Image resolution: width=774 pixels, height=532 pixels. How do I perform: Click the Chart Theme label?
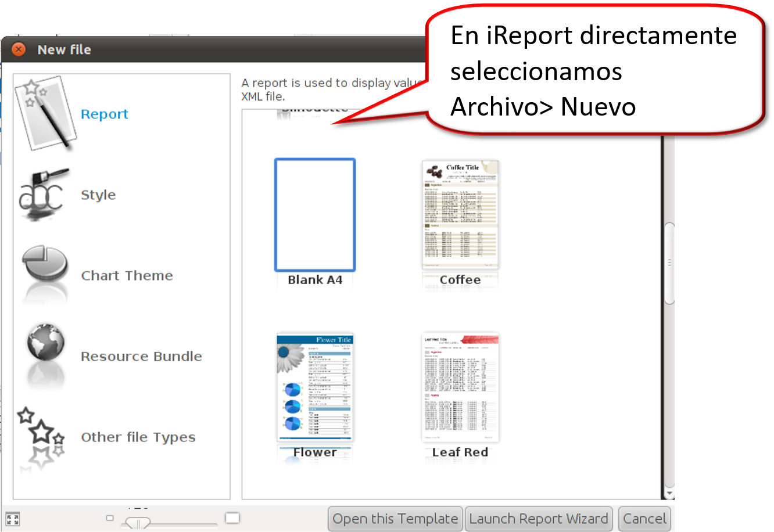127,276
